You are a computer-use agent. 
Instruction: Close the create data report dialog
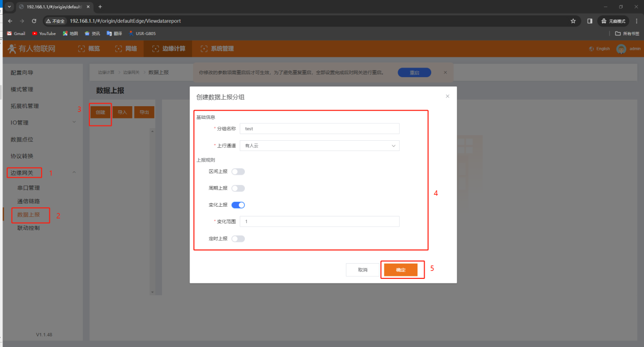click(x=447, y=96)
